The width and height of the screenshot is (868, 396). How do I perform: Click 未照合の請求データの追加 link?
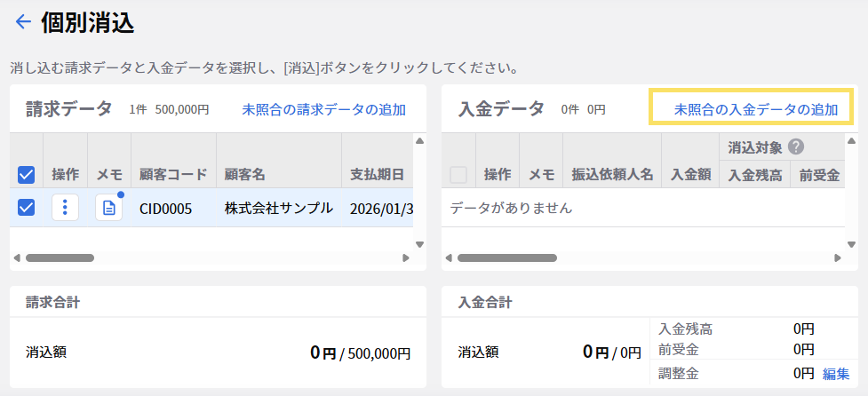coord(323,110)
